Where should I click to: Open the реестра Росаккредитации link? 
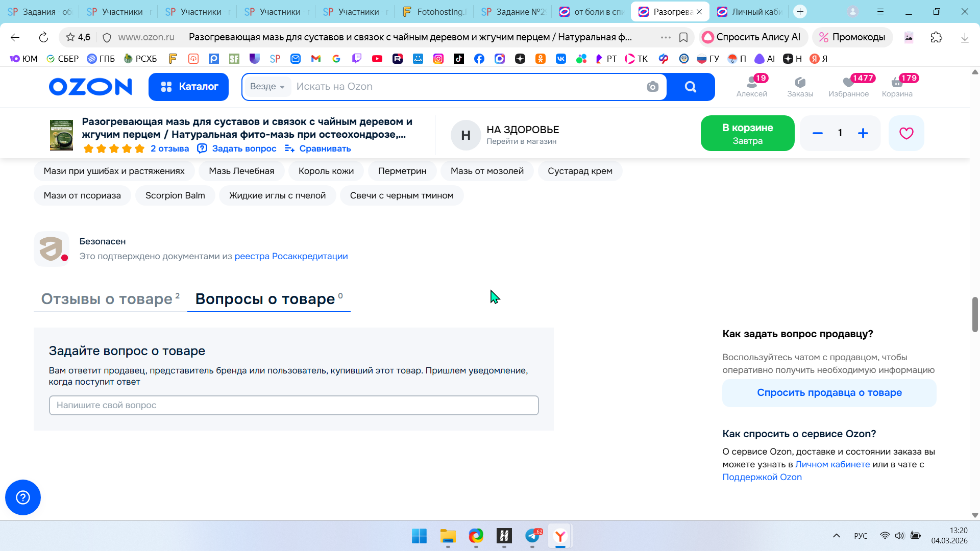pos(291,256)
